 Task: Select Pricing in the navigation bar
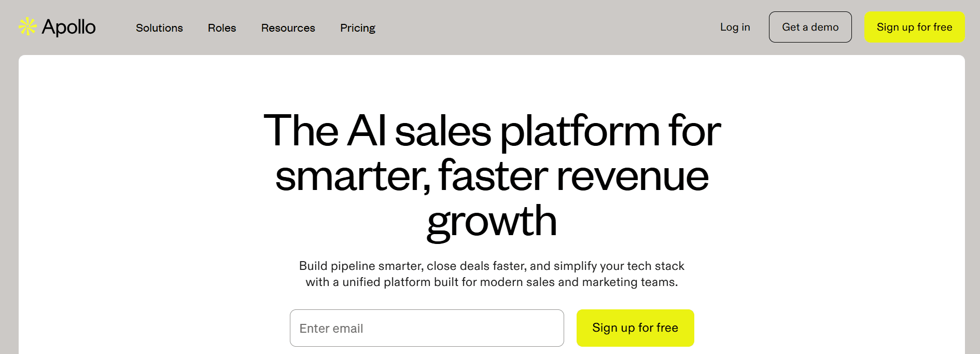point(357,28)
